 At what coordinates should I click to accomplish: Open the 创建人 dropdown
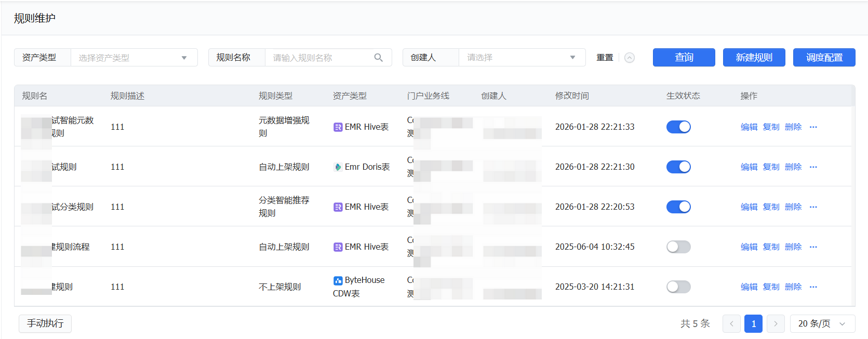(x=522, y=58)
